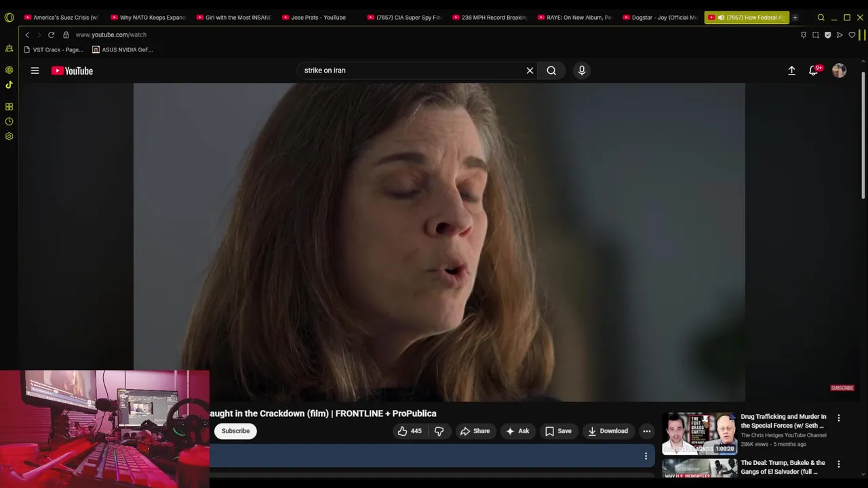Take a snapshot with capture icon

tap(816, 35)
